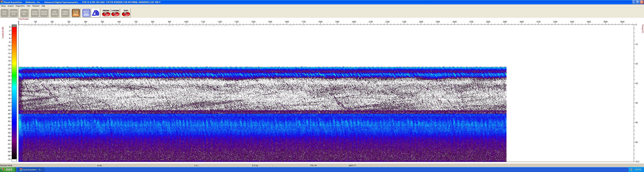Open the Help menu
The width and height of the screenshot is (644, 172).
43,6
